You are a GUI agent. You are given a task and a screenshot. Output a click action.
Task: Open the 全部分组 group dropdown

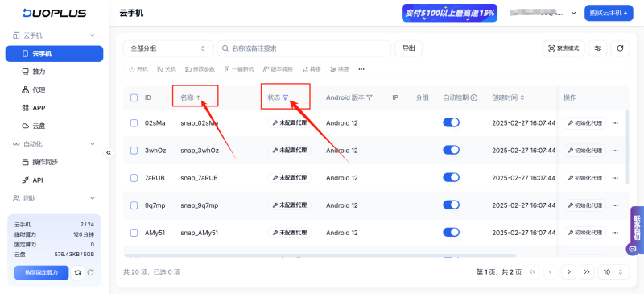168,48
